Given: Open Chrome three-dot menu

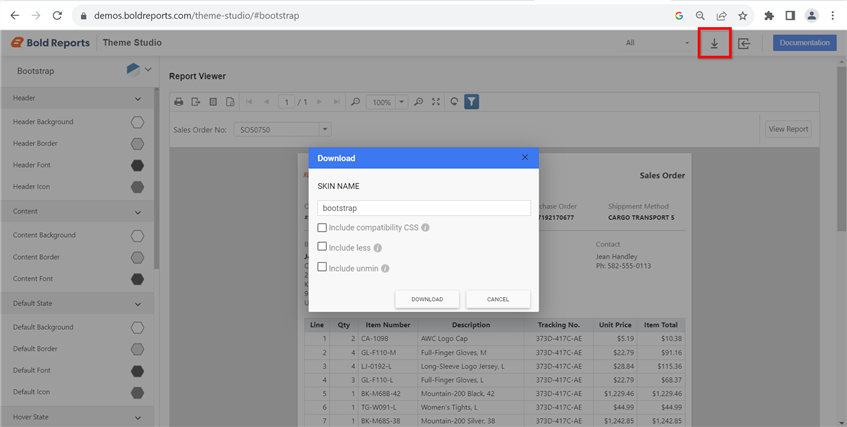Looking at the screenshot, I should (x=833, y=16).
